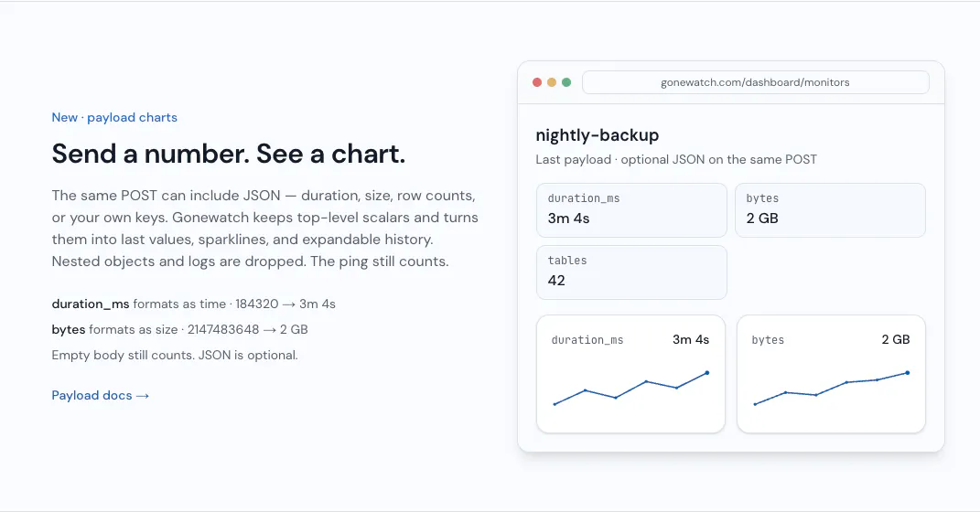The height and width of the screenshot is (512, 980).
Task: Click the yellow window dot in mock browser
Action: [552, 82]
